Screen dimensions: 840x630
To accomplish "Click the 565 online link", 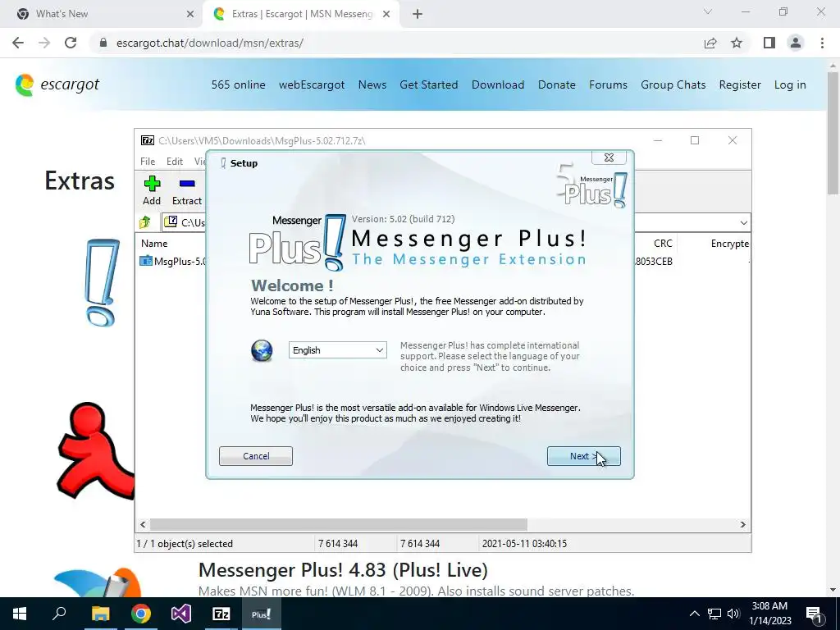I will pos(238,84).
